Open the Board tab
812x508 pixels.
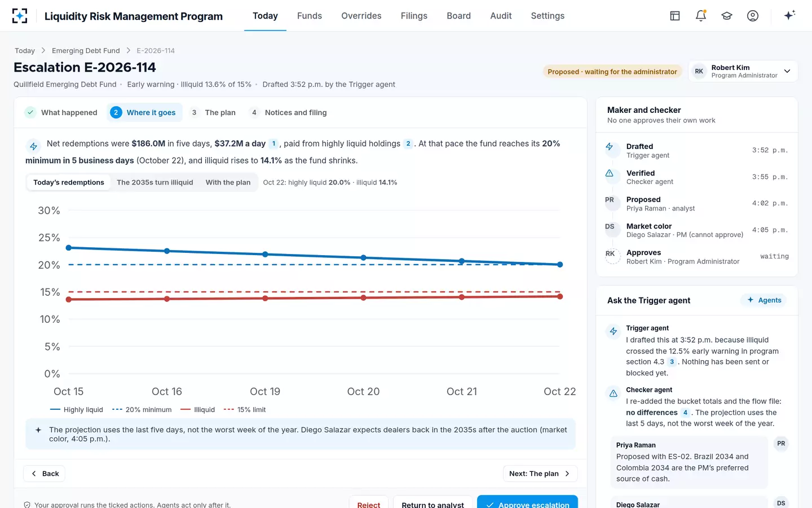458,16
